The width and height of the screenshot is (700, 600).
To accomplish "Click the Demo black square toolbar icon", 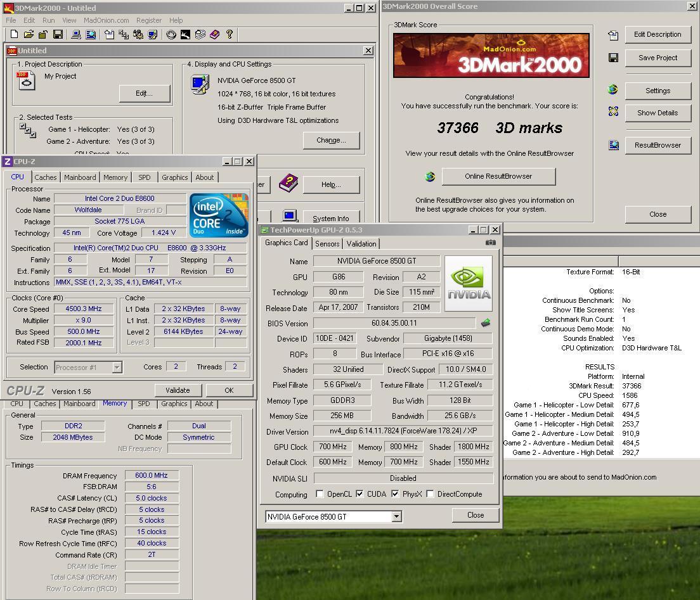I will pos(185,34).
